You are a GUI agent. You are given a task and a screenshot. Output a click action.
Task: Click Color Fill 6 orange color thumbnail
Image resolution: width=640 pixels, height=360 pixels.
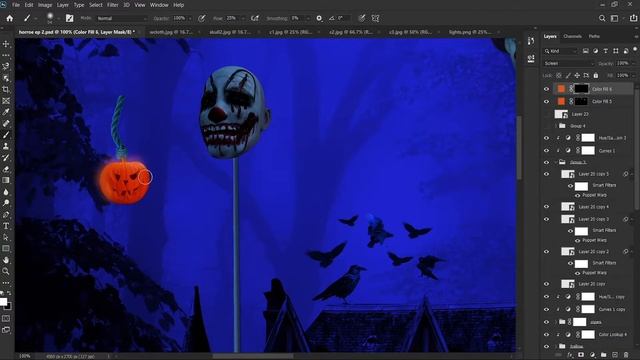562,89
